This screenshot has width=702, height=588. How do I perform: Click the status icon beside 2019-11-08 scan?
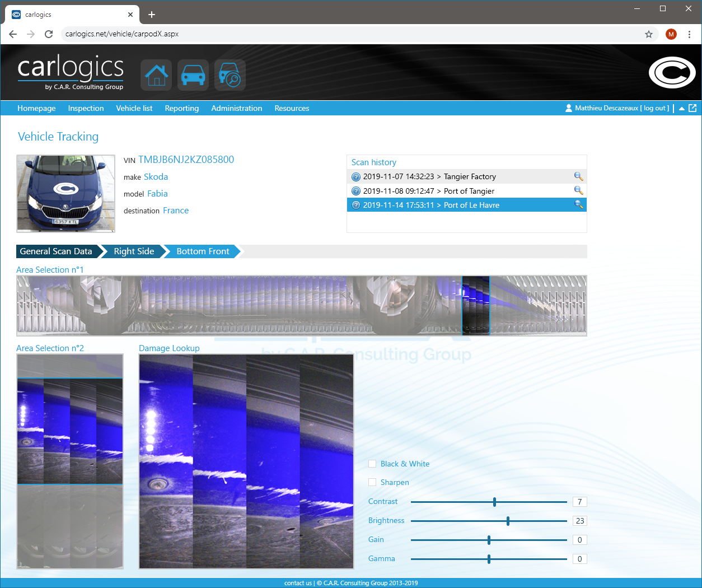pyautogui.click(x=355, y=191)
